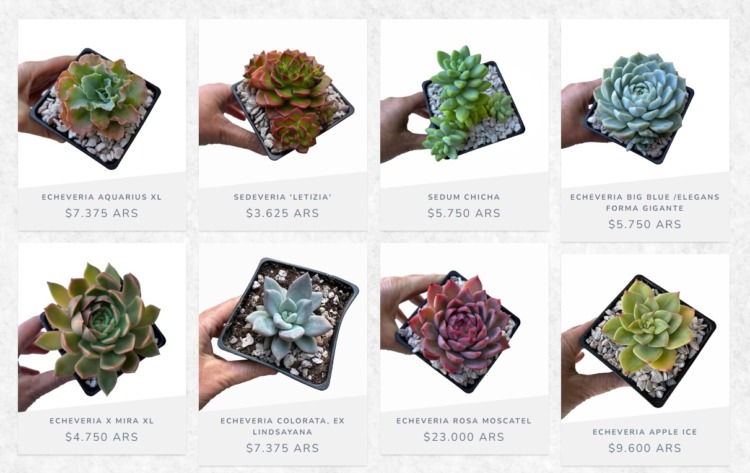
Task: Open the Echeveria Apple Ice title link
Action: coord(645,432)
